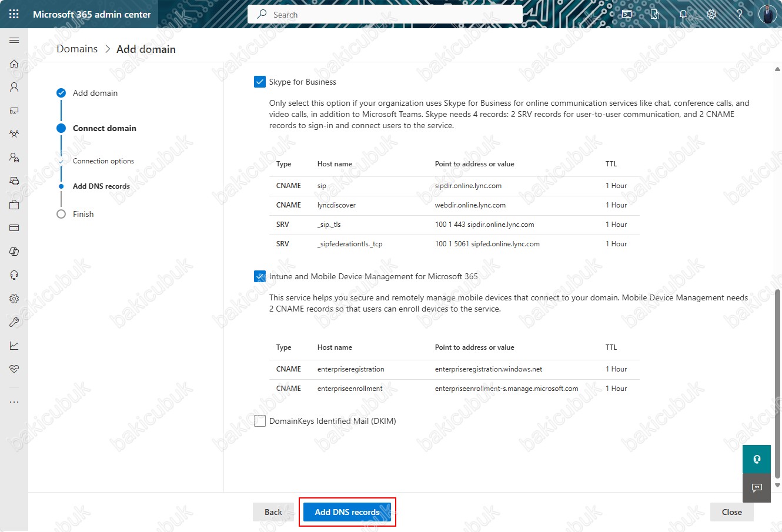Select host name lyncdiscover
The height and width of the screenshot is (532, 782).
coord(336,205)
